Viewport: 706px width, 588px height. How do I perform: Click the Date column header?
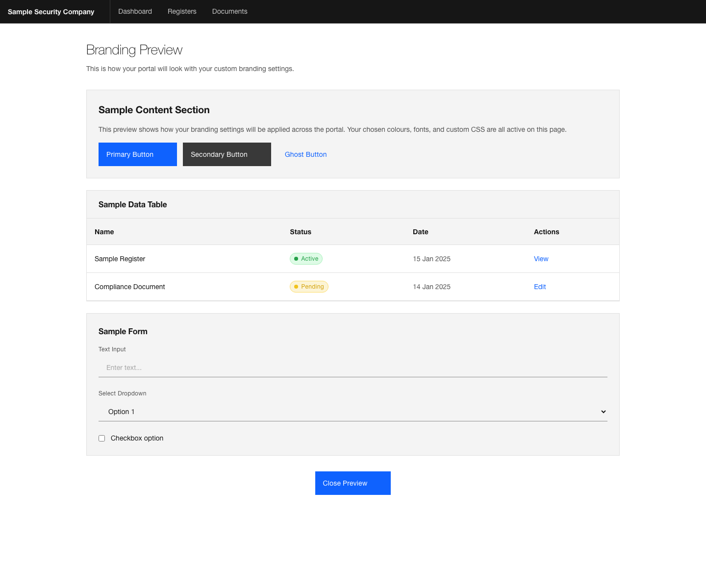pos(420,232)
